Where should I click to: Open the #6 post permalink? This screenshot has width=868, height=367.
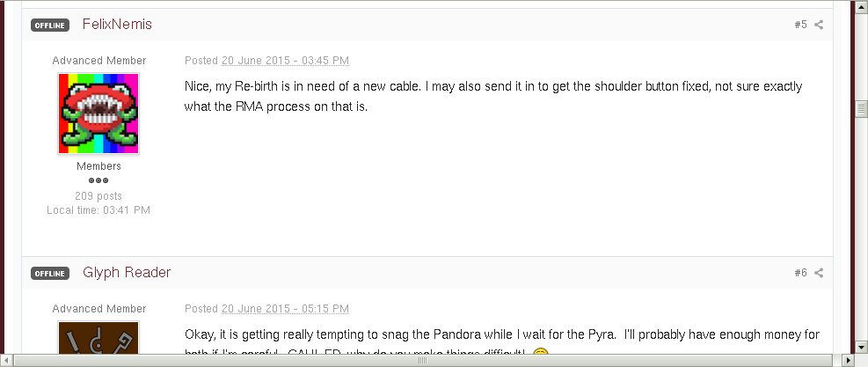pyautogui.click(x=800, y=273)
